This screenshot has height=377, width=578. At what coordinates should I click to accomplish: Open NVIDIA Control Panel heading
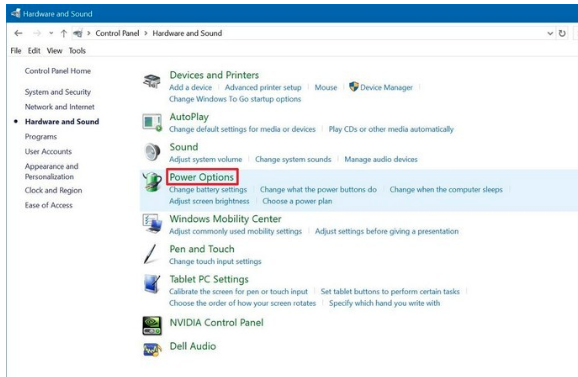[217, 323]
